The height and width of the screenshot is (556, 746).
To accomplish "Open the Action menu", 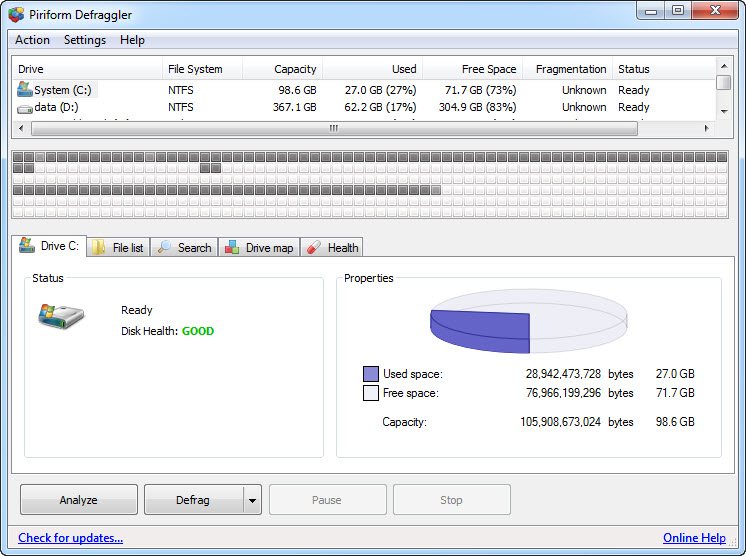I will coord(32,40).
